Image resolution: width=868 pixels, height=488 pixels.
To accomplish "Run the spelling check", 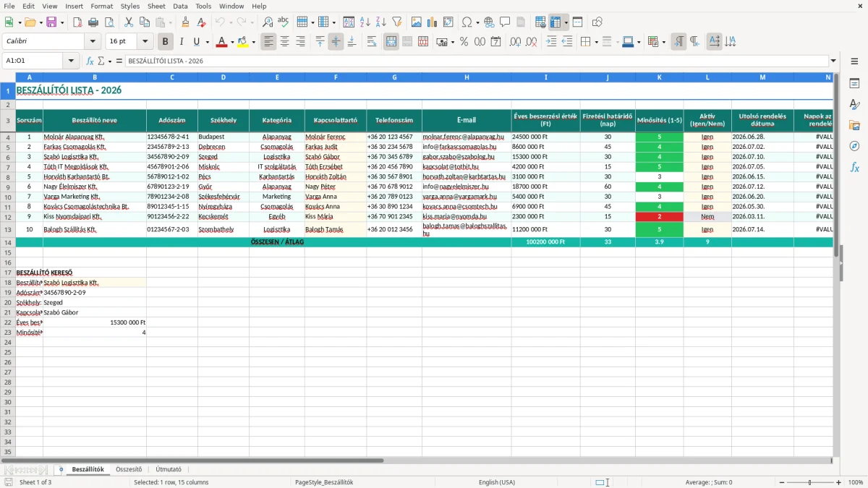I will (x=283, y=22).
